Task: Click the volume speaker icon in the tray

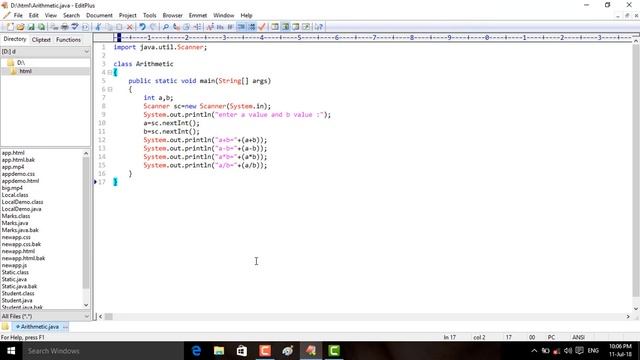Action: (568, 351)
